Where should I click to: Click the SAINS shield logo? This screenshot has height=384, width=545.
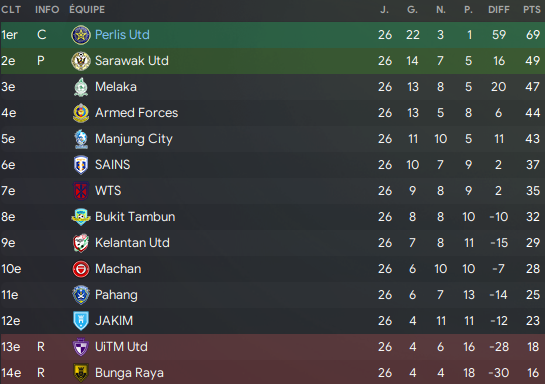pos(81,165)
